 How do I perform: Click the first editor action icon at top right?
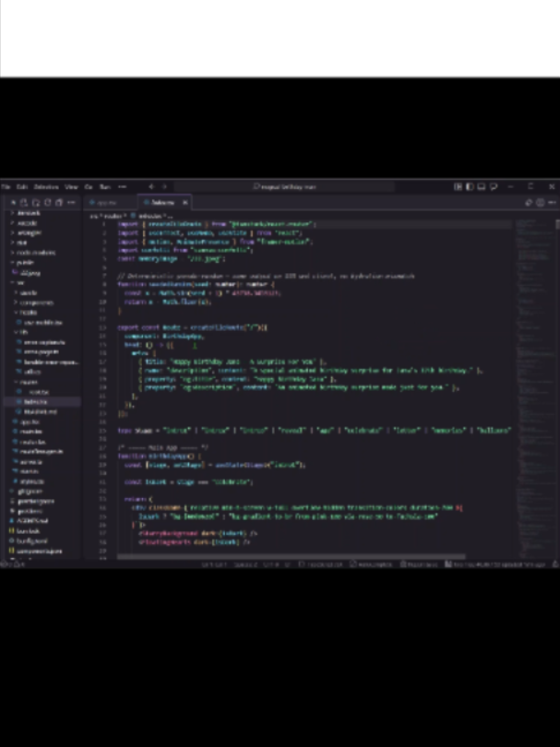click(x=528, y=203)
